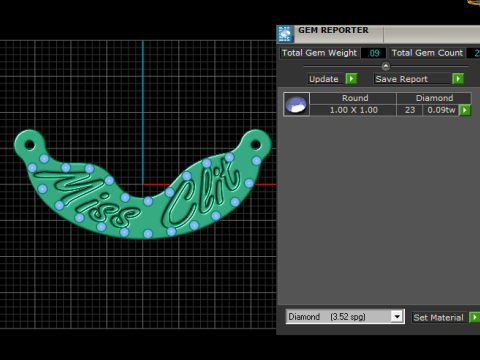The image size is (480, 360).
Task: Select the round diamond gem thumbnail
Action: (x=296, y=104)
